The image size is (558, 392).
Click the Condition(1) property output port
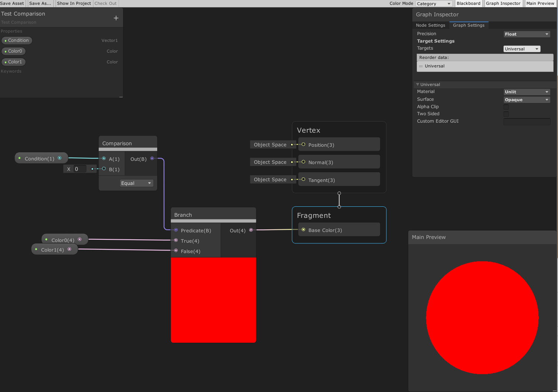60,158
